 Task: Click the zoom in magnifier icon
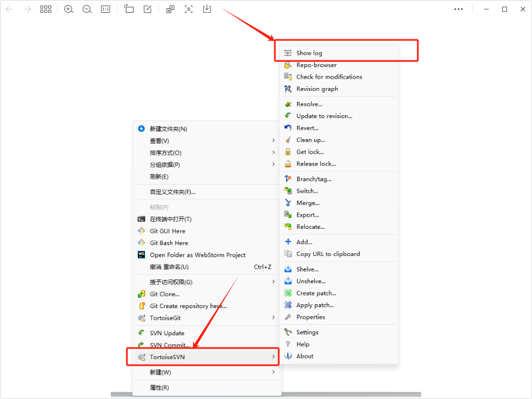[69, 9]
